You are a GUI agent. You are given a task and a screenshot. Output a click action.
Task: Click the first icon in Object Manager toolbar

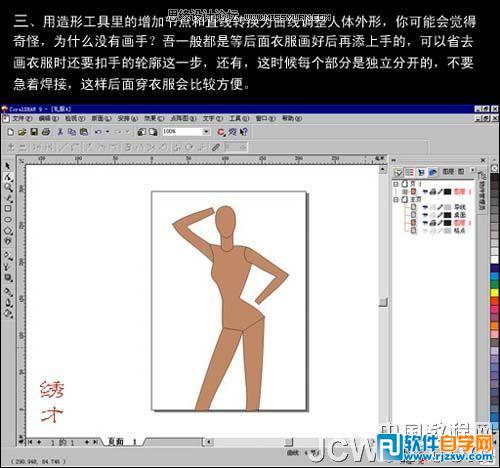point(397,172)
